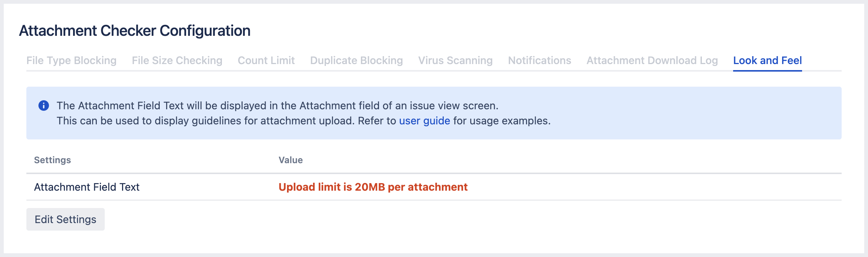
Task: Select the Notifications tab
Action: [x=539, y=60]
